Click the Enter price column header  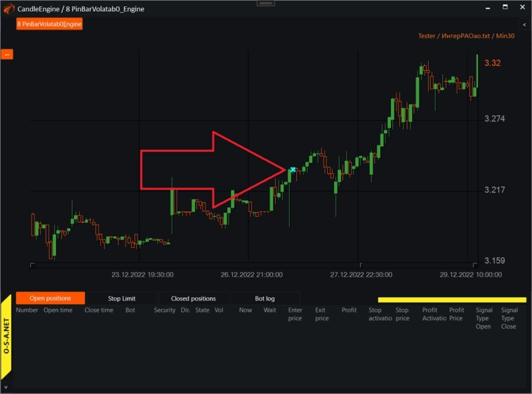click(x=295, y=314)
